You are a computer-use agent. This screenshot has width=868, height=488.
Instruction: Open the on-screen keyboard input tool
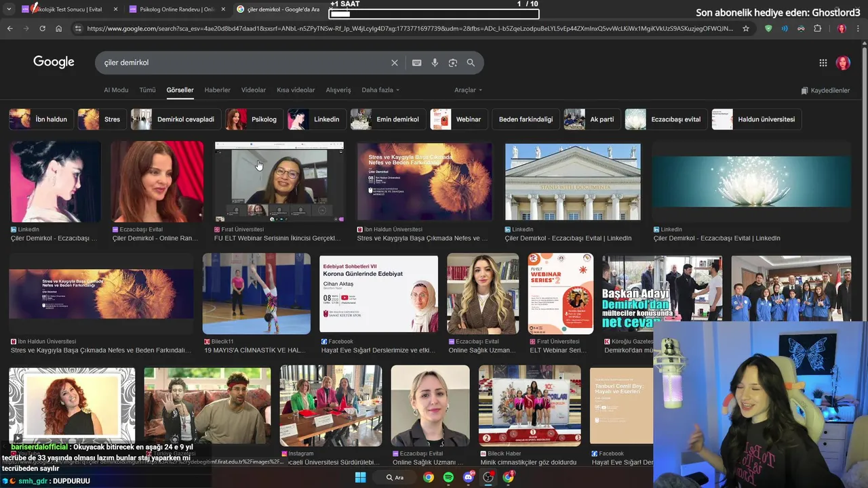[417, 62]
